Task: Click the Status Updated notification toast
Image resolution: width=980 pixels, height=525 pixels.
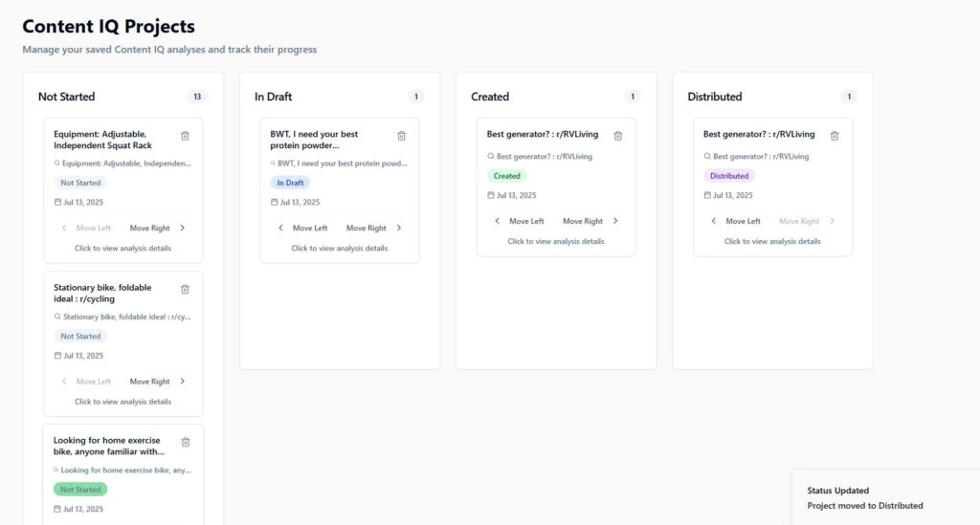Action: (885, 497)
